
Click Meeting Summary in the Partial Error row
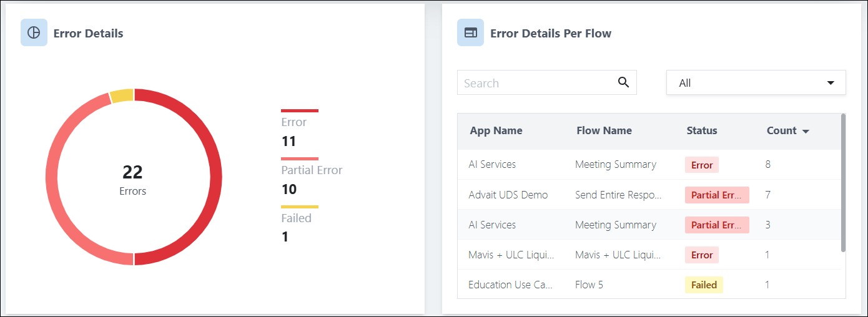coord(616,225)
